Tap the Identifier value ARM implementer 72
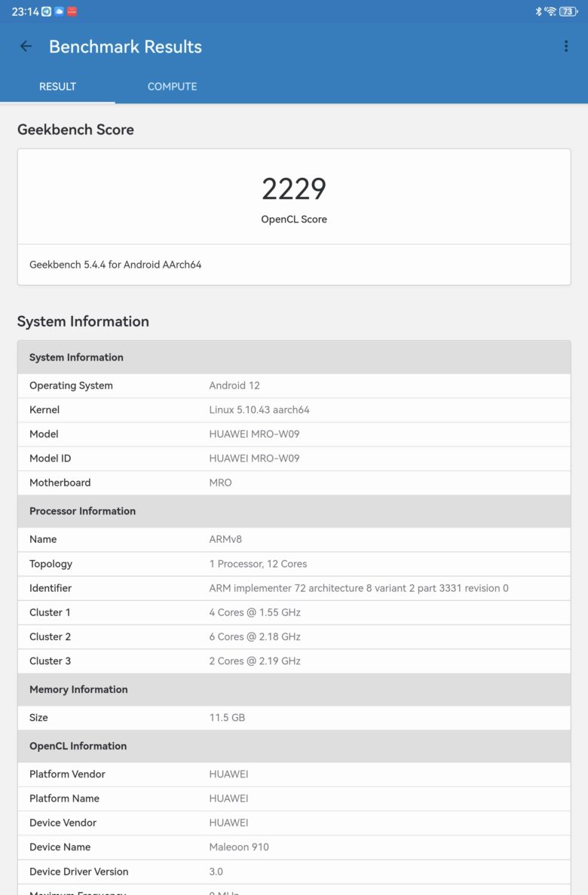Viewport: 588px width, 895px height. 359,588
